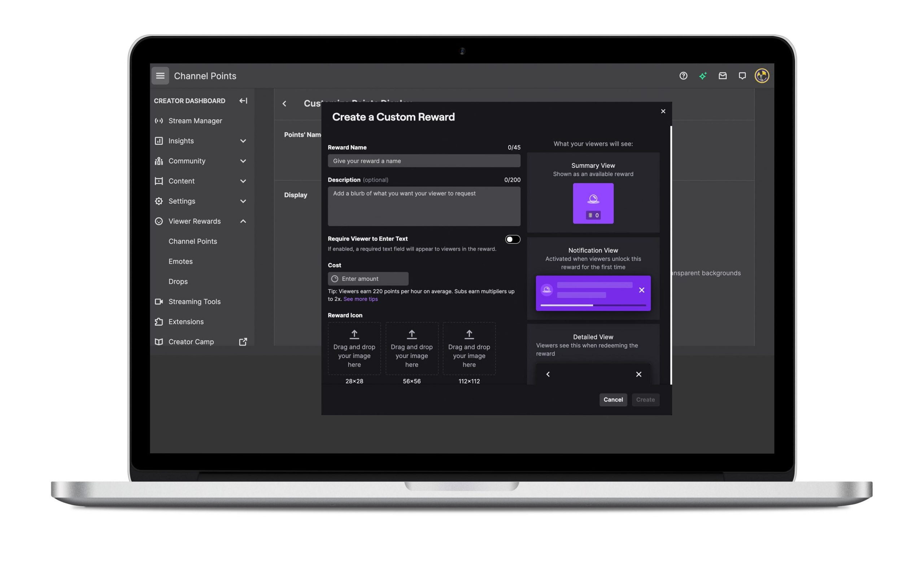Click the Summary View purple reward icon

(x=593, y=203)
